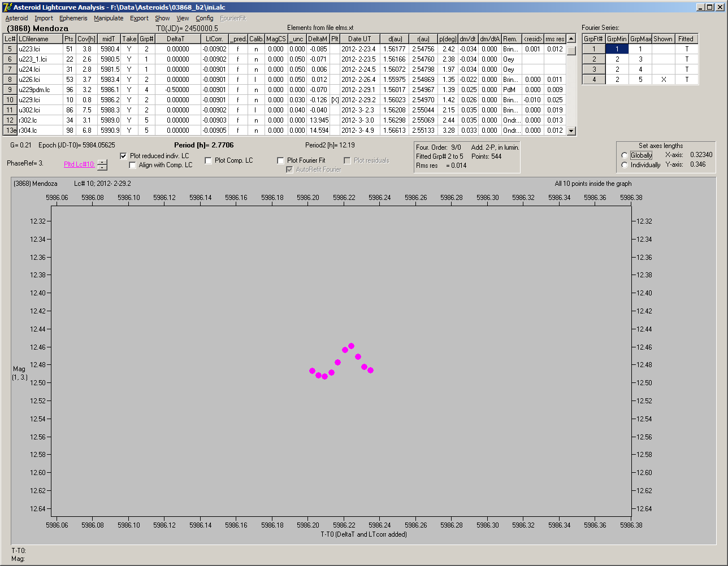Click the X-axis length value 0.32340
The image size is (728, 566).
pyautogui.click(x=701, y=155)
